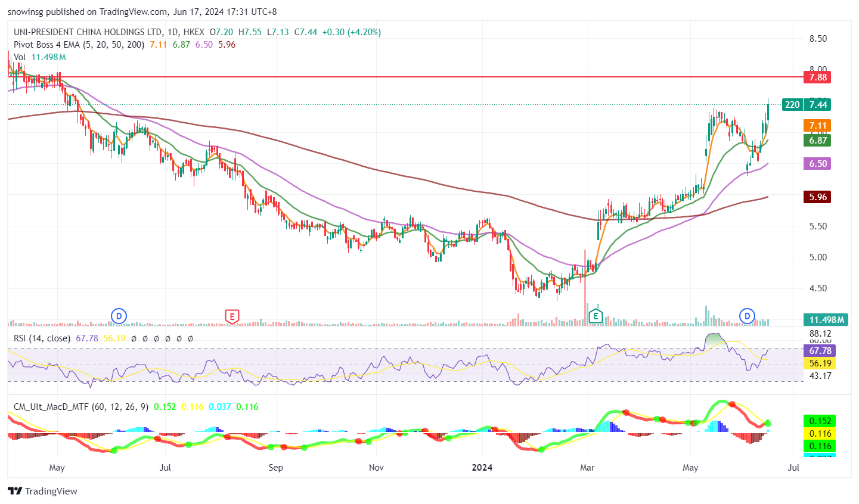Click the 88.12 RSI axis tick
The height and width of the screenshot is (504, 859).
[x=820, y=334]
